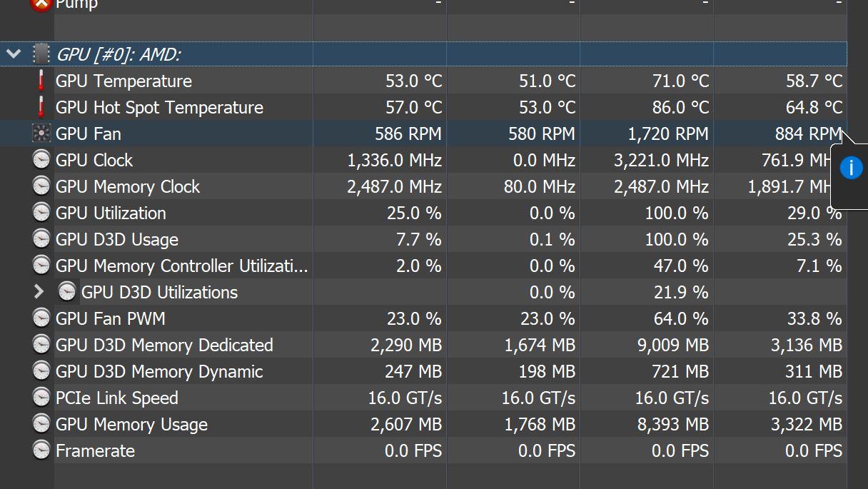
Task: Select the GPU Fan PWM row label
Action: [111, 318]
